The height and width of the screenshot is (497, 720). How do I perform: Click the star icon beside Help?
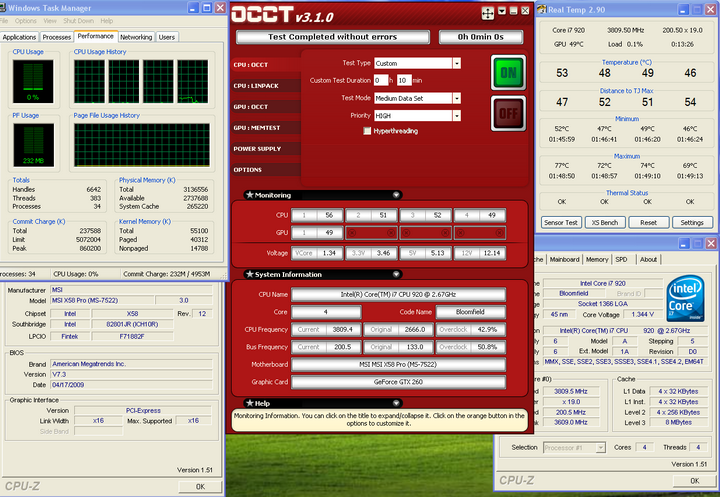(250, 403)
